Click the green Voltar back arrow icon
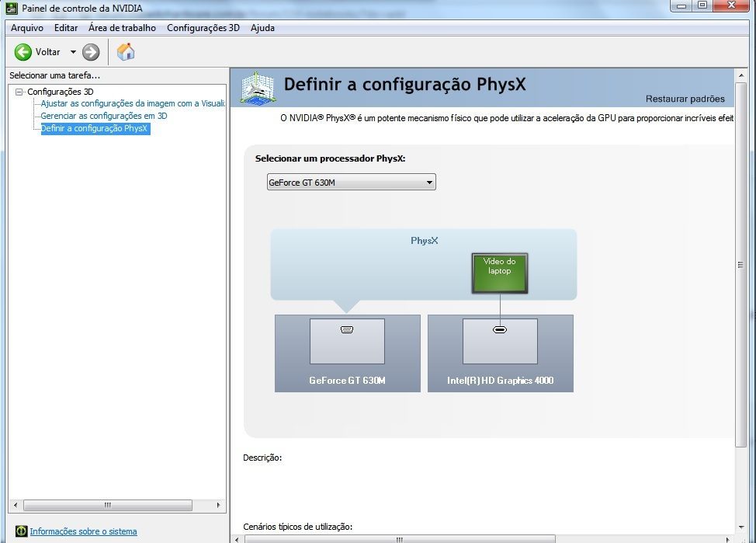This screenshot has height=543, width=756. pos(23,52)
